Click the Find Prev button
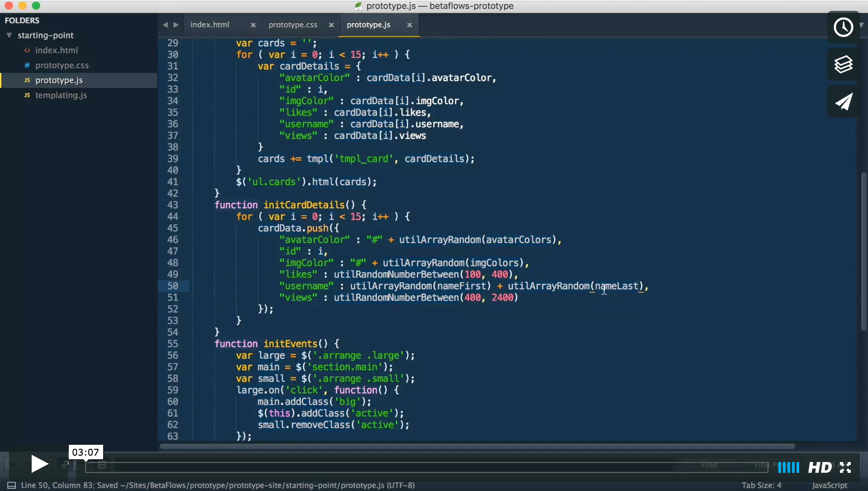868x491 pixels. pos(763,466)
